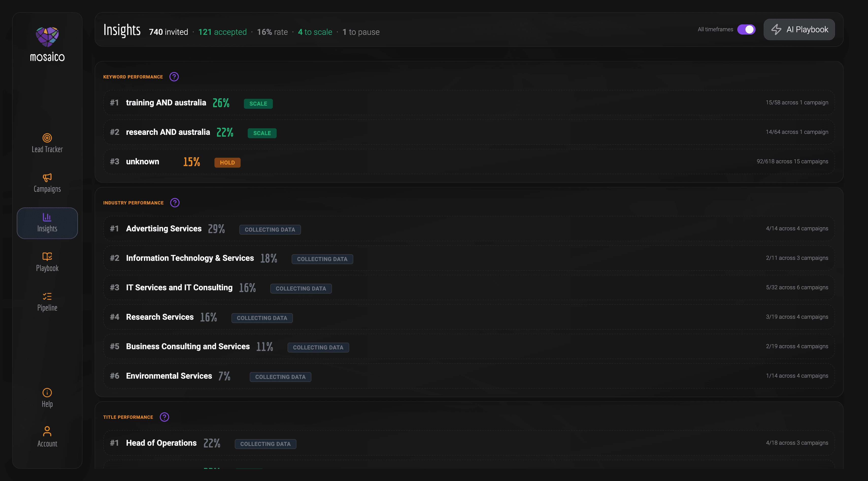
Task: Click SCALE badge for training AND australia
Action: pos(258,103)
